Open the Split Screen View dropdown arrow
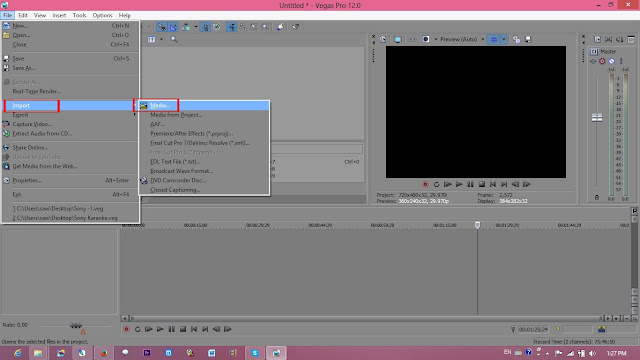Image resolution: width=640 pixels, height=360 pixels. pos(436,40)
